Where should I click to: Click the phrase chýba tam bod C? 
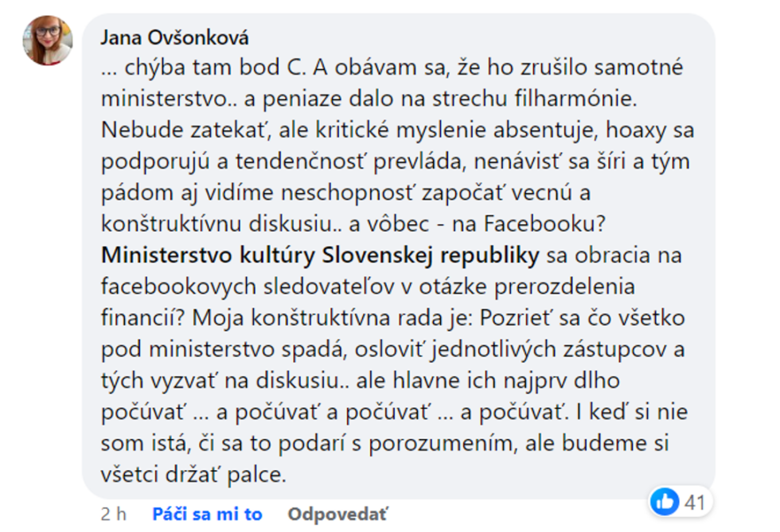(x=210, y=68)
